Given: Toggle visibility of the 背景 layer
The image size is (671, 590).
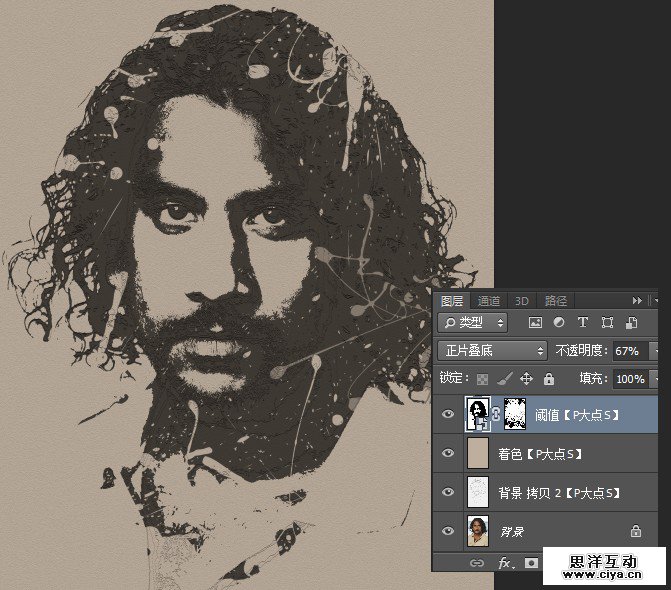Looking at the screenshot, I should point(448,531).
